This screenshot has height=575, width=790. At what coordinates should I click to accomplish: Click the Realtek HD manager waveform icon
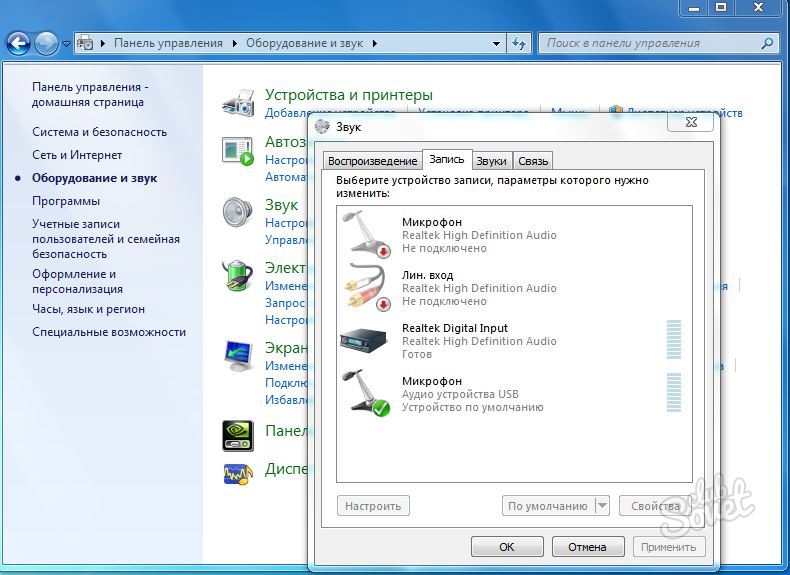(x=238, y=474)
